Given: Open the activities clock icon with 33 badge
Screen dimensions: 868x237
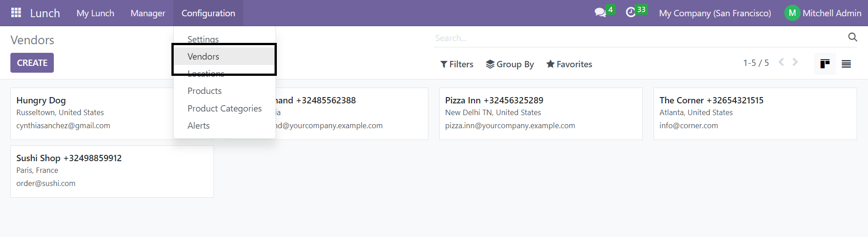Looking at the screenshot, I should 631,13.
